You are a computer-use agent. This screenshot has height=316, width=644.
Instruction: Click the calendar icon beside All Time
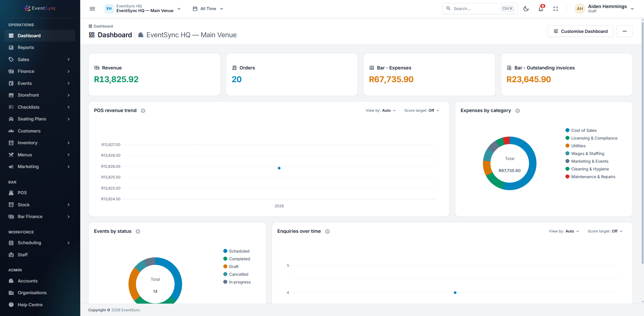(x=195, y=9)
